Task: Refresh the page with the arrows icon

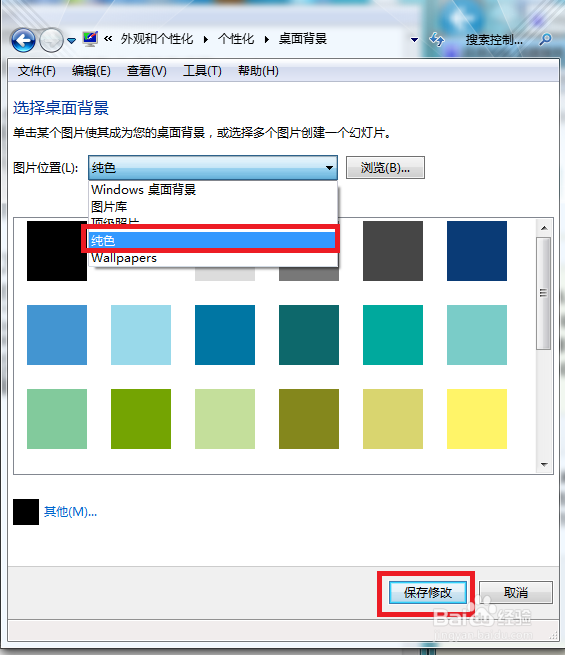Action: 437,40
